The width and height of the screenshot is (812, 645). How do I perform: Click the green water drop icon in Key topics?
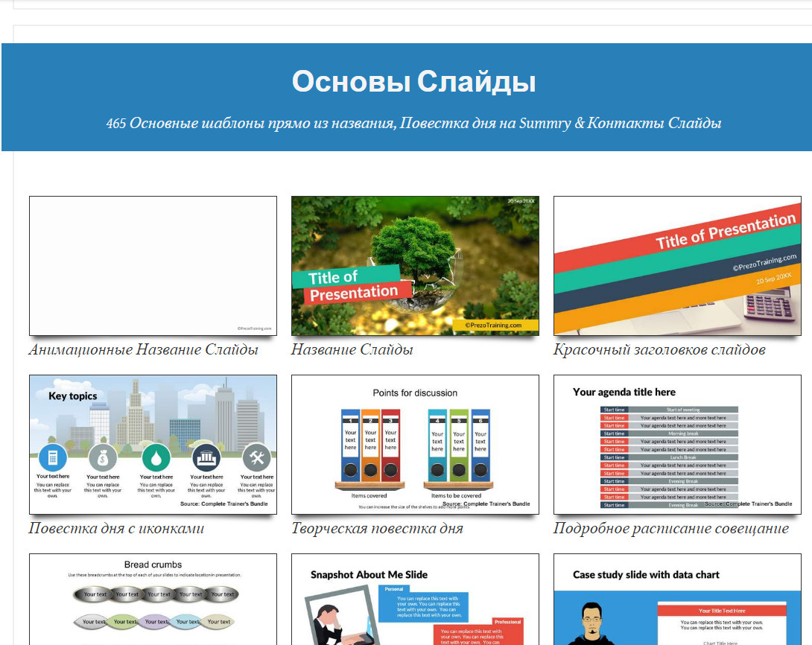156,457
